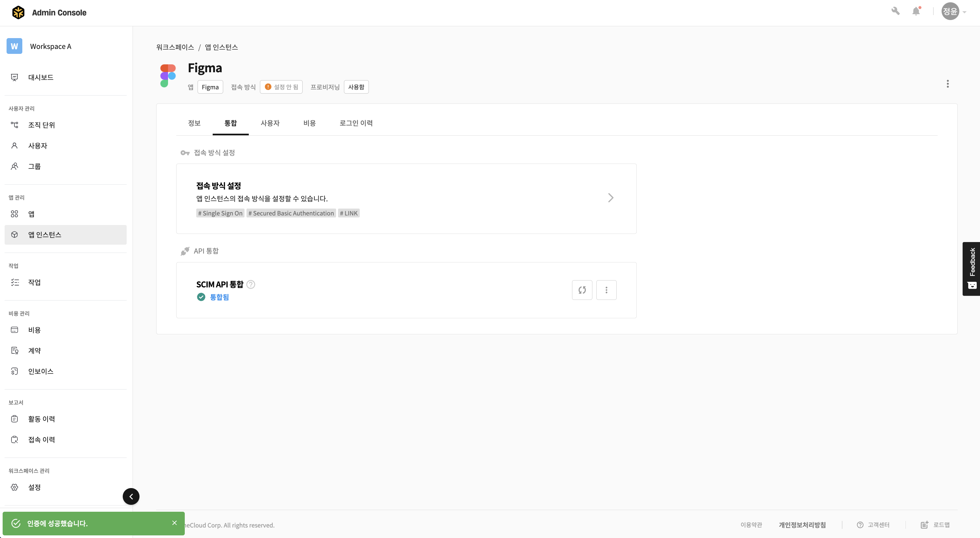Screen dimensions: 980x538
Task: Click 워크스페이스 breadcrumb link
Action: [x=175, y=47]
